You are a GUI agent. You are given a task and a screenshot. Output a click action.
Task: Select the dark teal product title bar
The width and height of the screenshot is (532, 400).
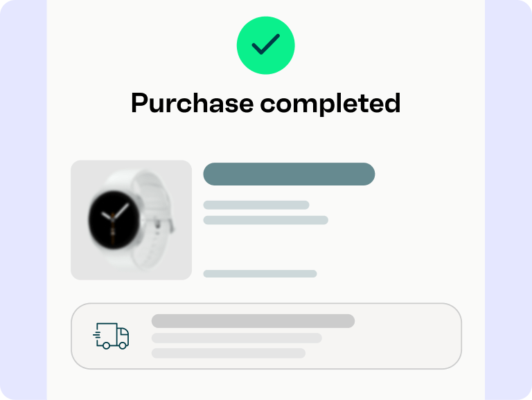click(289, 174)
